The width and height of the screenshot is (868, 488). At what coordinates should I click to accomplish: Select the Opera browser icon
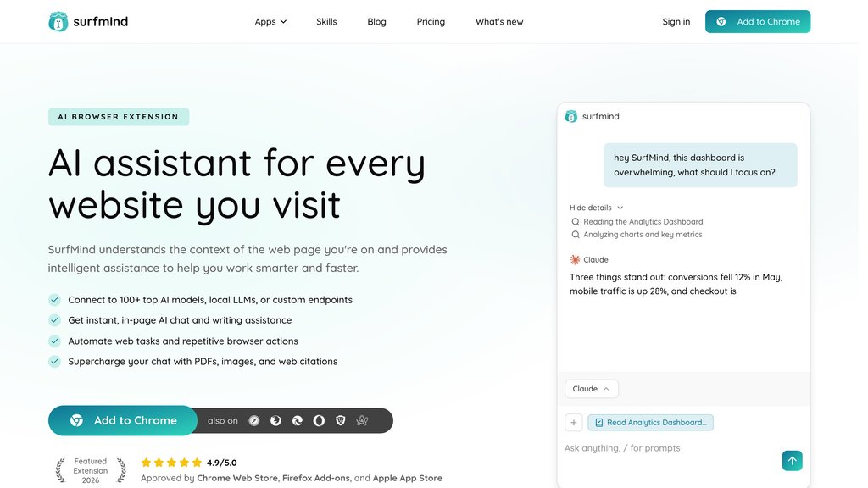point(319,420)
